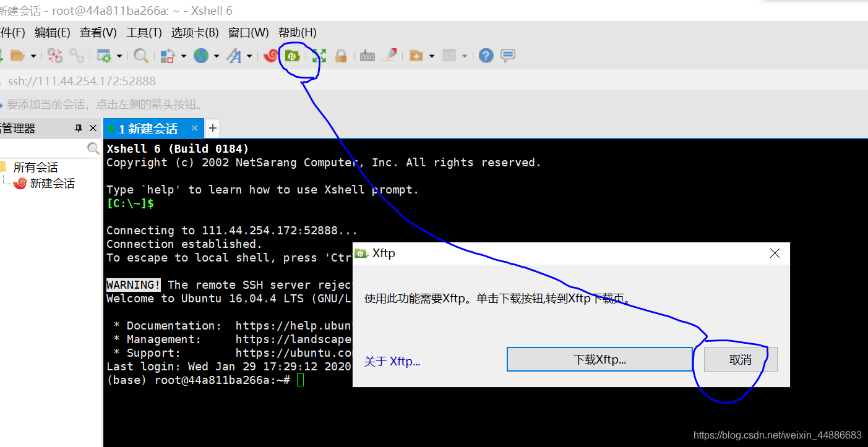Click the globe encoding icon

(201, 56)
